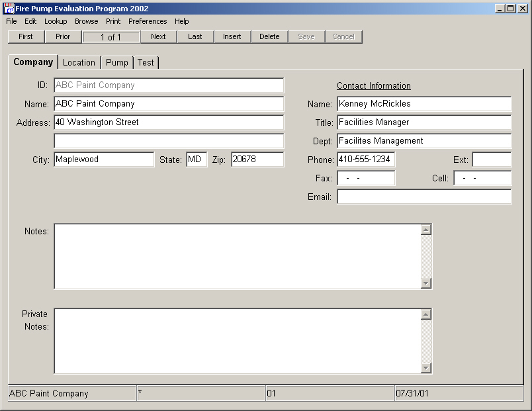Delete the current record
This screenshot has width=532, height=411.
(x=269, y=36)
